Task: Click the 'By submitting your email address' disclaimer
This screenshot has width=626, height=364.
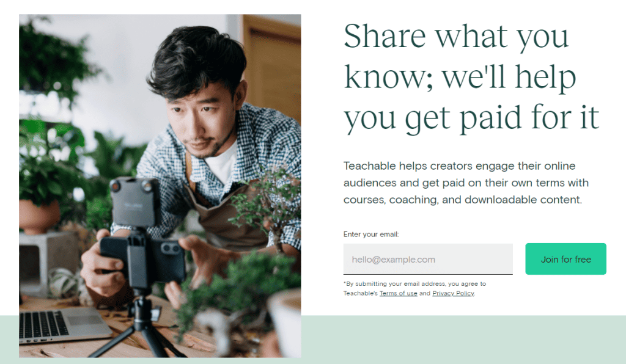Action: [x=415, y=289]
